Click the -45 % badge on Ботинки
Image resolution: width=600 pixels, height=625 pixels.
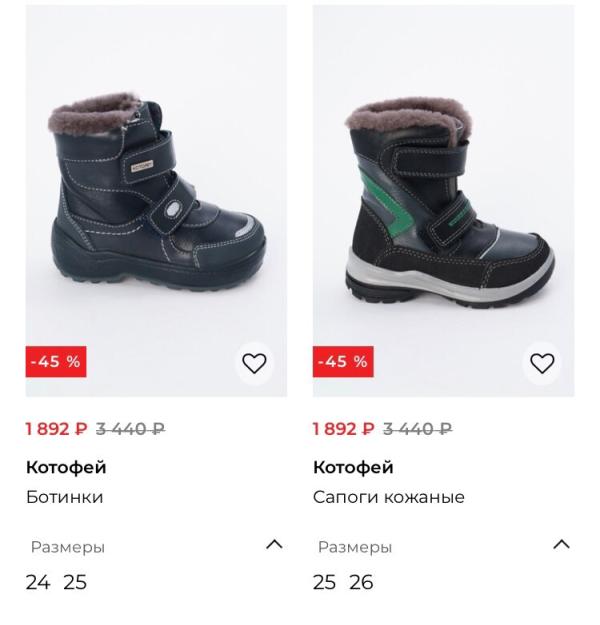(x=56, y=362)
